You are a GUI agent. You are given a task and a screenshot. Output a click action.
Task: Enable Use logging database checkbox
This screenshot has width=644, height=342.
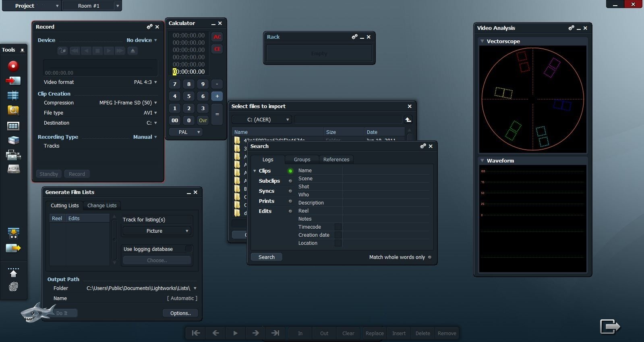[x=188, y=249]
